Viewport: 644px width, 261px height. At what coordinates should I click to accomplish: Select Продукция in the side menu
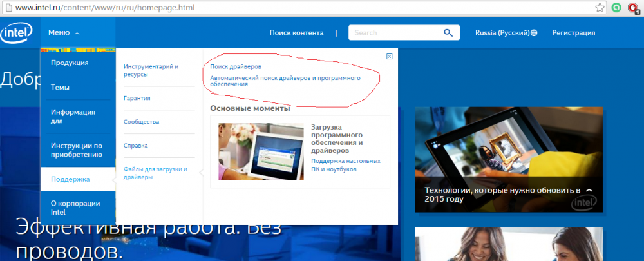point(70,63)
